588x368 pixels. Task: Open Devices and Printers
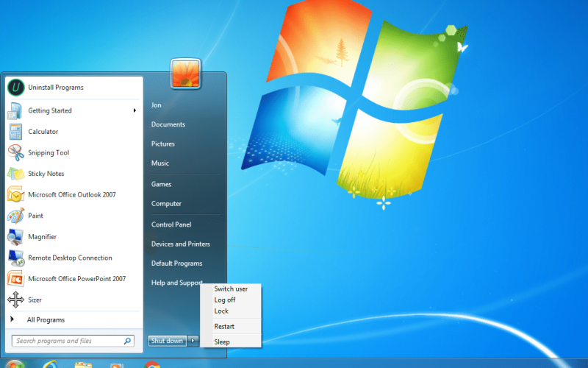[181, 244]
